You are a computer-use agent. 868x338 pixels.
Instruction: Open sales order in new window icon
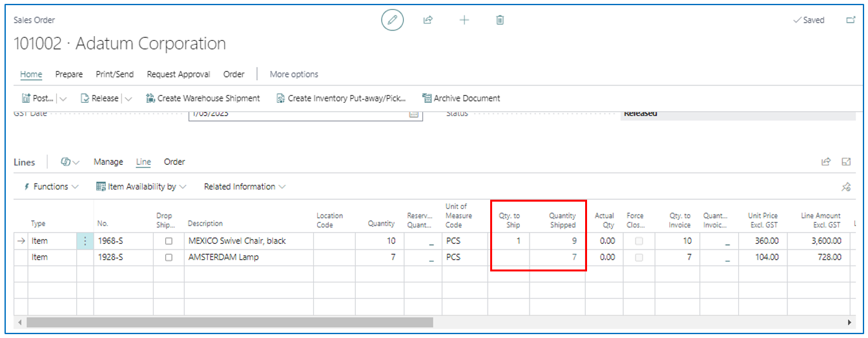(851, 20)
